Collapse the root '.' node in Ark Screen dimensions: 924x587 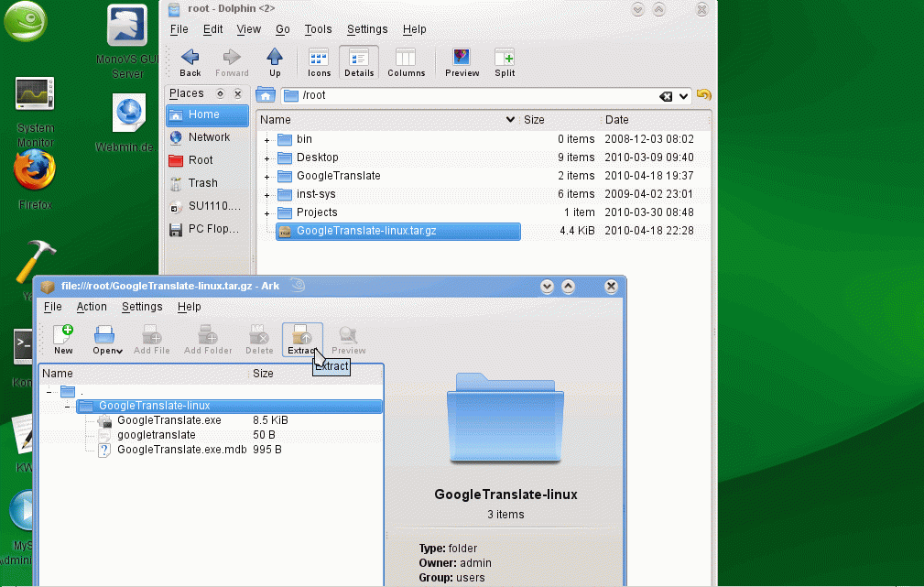coord(49,391)
